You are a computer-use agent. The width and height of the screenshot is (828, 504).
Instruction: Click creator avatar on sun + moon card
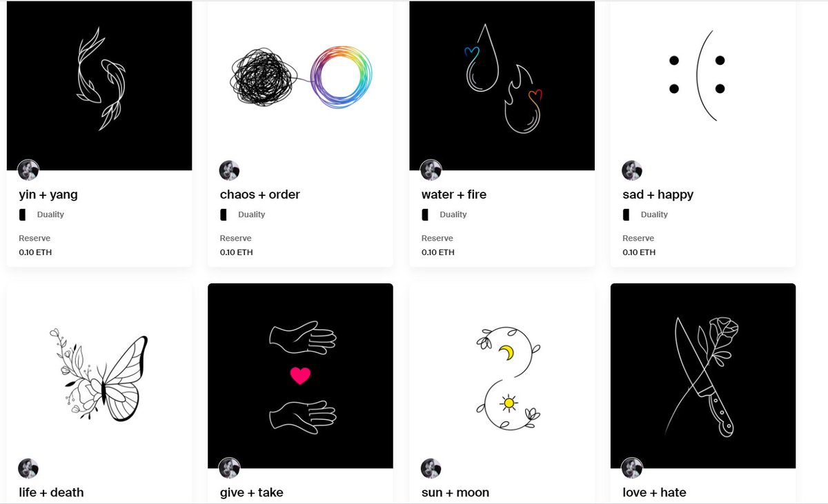point(431,468)
